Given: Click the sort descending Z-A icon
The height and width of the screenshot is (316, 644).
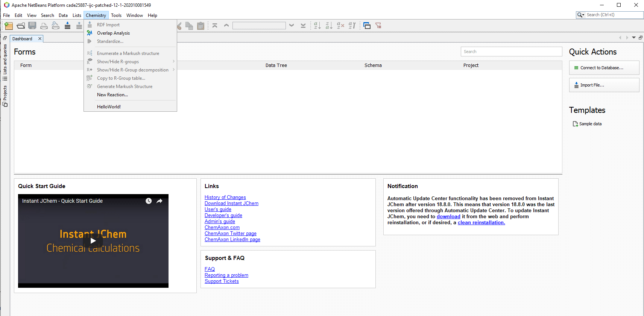Looking at the screenshot, I should click(x=329, y=26).
